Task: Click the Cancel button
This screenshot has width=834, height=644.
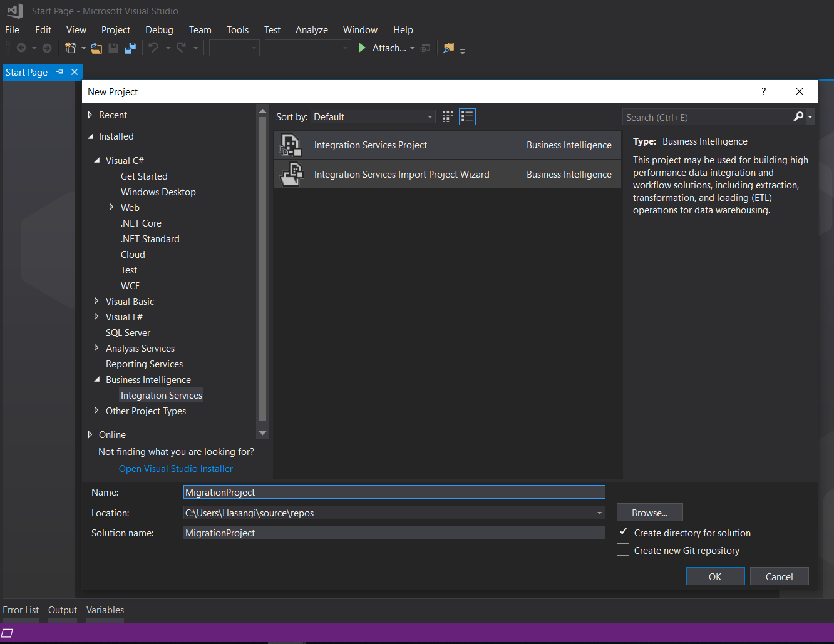Action: (779, 576)
